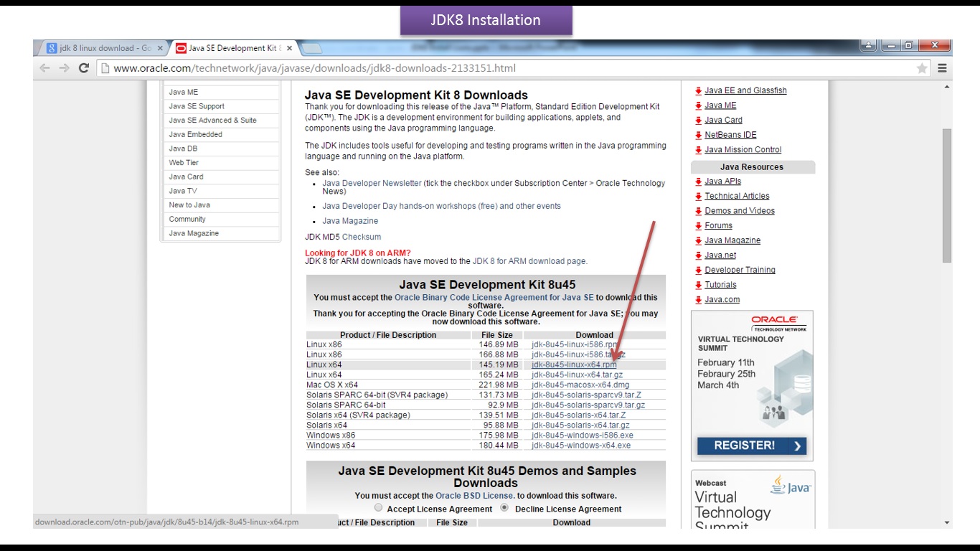Click download arrow icon beside NetBeans IDE

698,136
